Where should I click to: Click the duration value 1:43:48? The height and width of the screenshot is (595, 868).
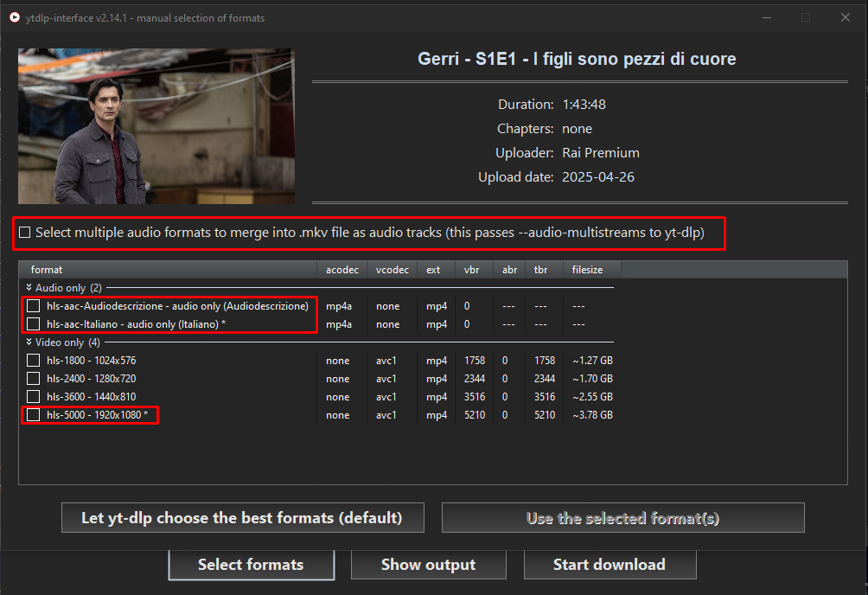coord(584,104)
